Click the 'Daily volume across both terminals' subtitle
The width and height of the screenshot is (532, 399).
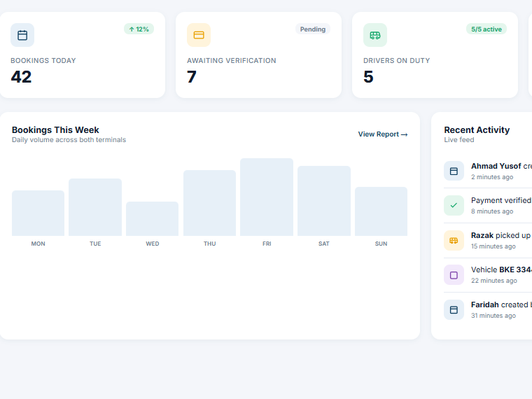point(69,140)
